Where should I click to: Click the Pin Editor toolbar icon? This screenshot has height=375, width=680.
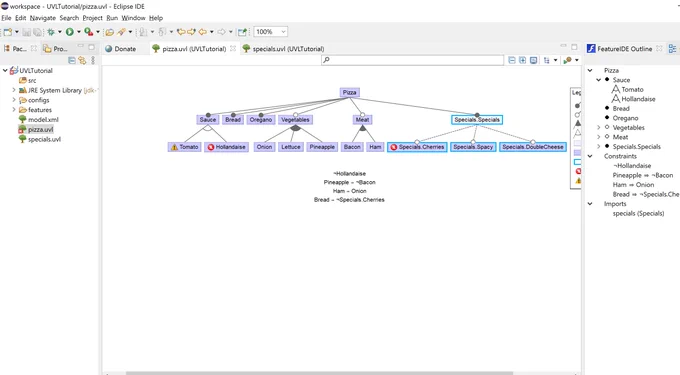click(242, 32)
